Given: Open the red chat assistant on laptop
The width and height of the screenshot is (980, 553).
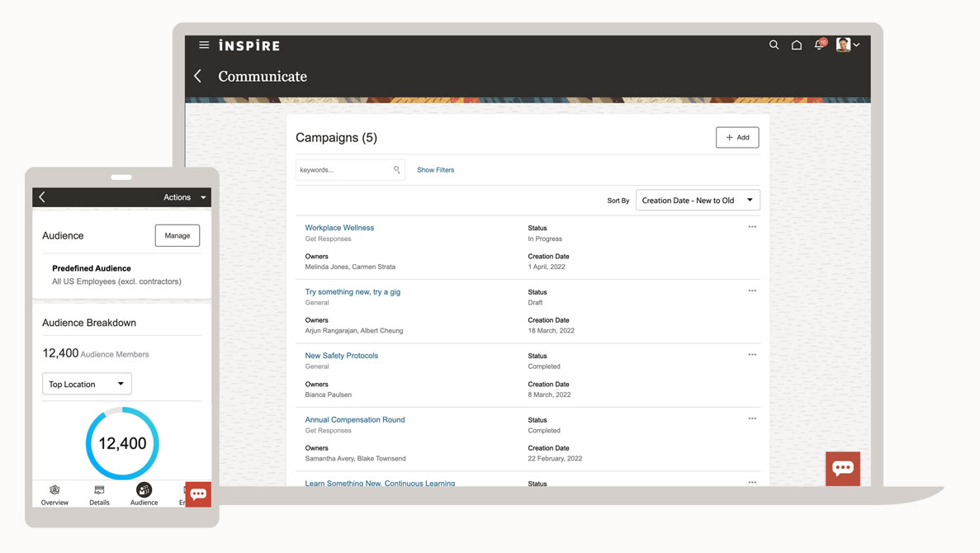Looking at the screenshot, I should (x=842, y=468).
